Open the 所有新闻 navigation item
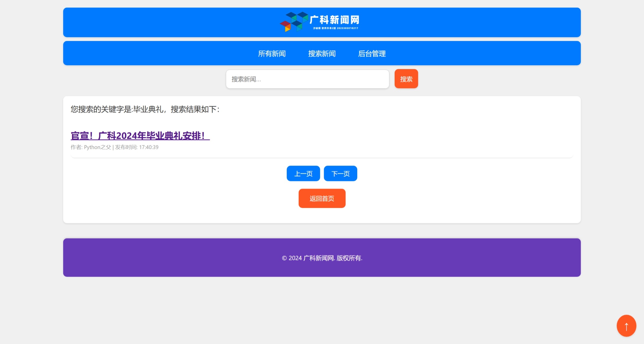Image resolution: width=644 pixels, height=344 pixels. [272, 53]
